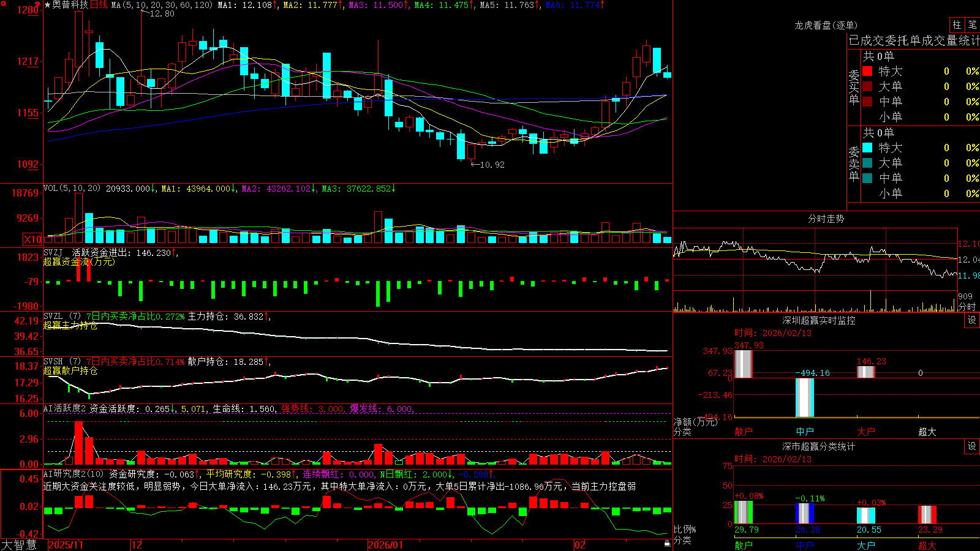Click the VOL(5,10,20) indicator label
This screenshot has height=551, width=980.
tap(72, 189)
